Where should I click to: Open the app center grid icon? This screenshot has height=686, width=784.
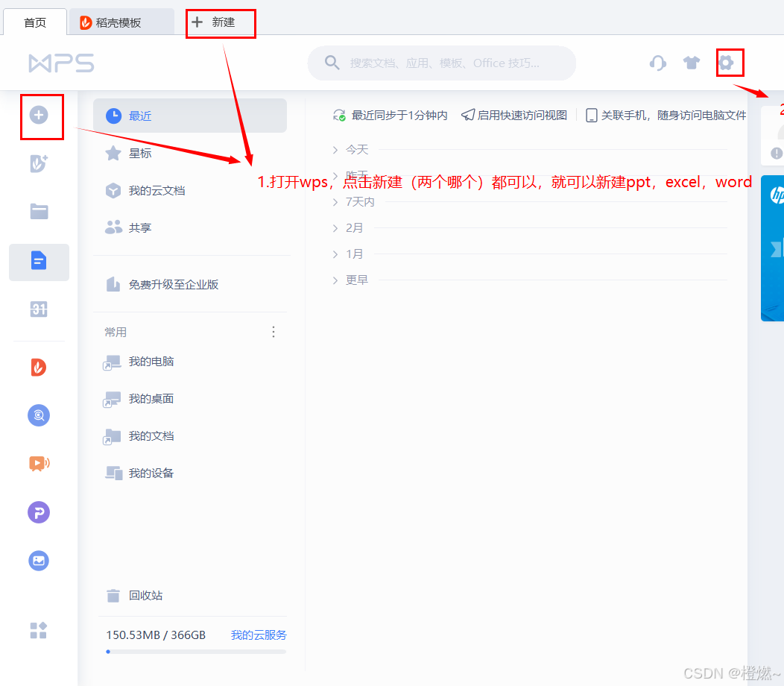39,631
